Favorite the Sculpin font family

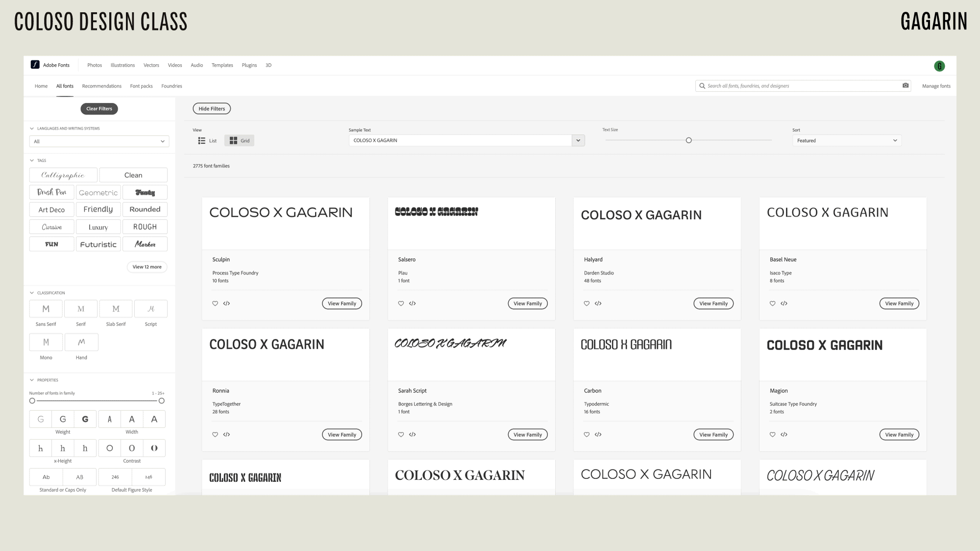215,303
